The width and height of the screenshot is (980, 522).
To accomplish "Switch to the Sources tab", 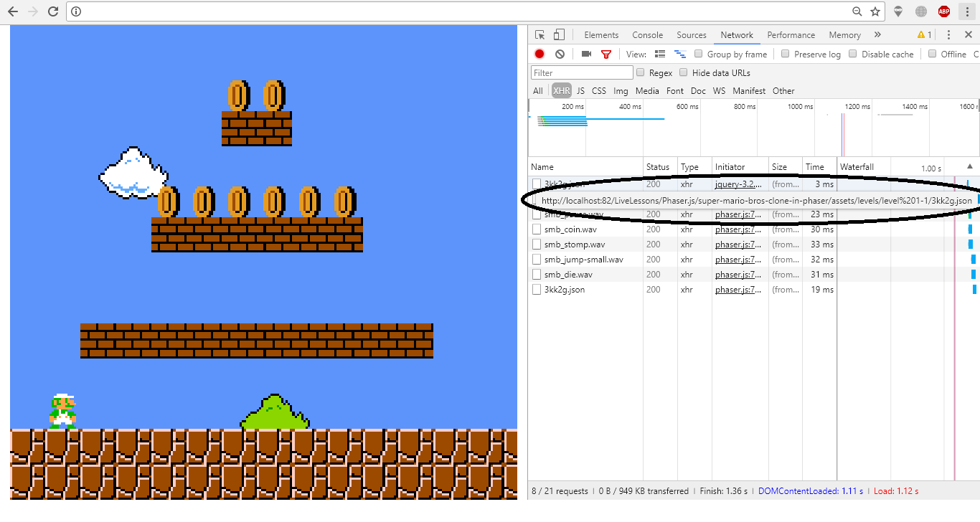I will point(692,35).
